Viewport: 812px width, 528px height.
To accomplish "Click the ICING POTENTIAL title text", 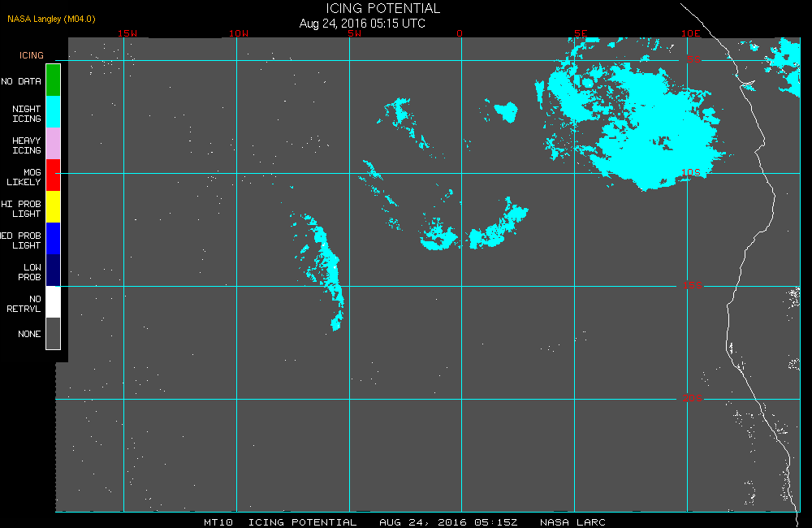I will pos(382,9).
